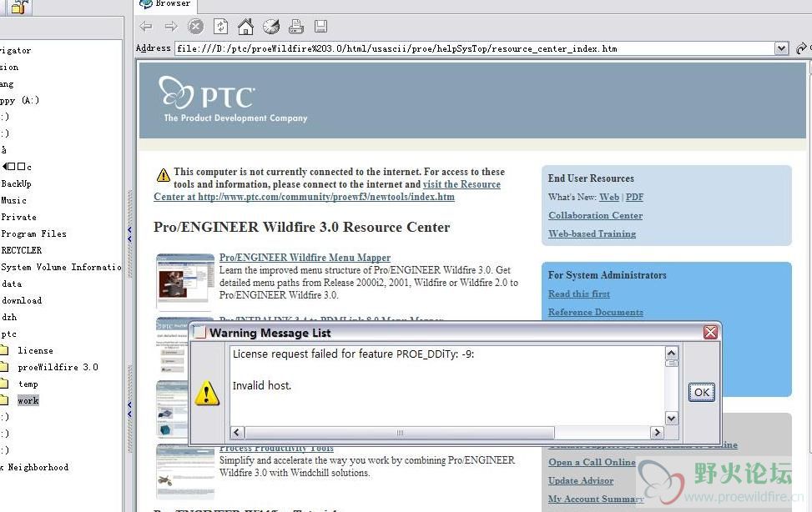Select the license folder in tree
The image size is (812, 512).
pos(35,350)
